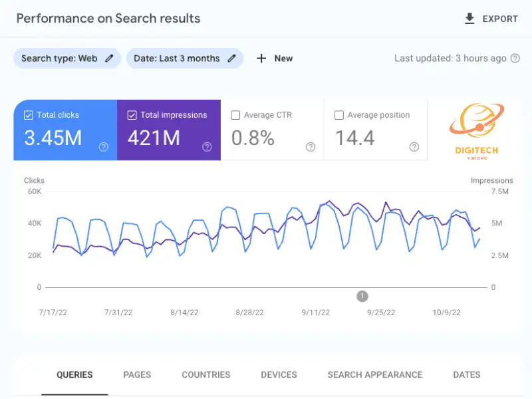Edit Search type filter pencil icon
Image resolution: width=532 pixels, height=399 pixels.
pyautogui.click(x=109, y=59)
